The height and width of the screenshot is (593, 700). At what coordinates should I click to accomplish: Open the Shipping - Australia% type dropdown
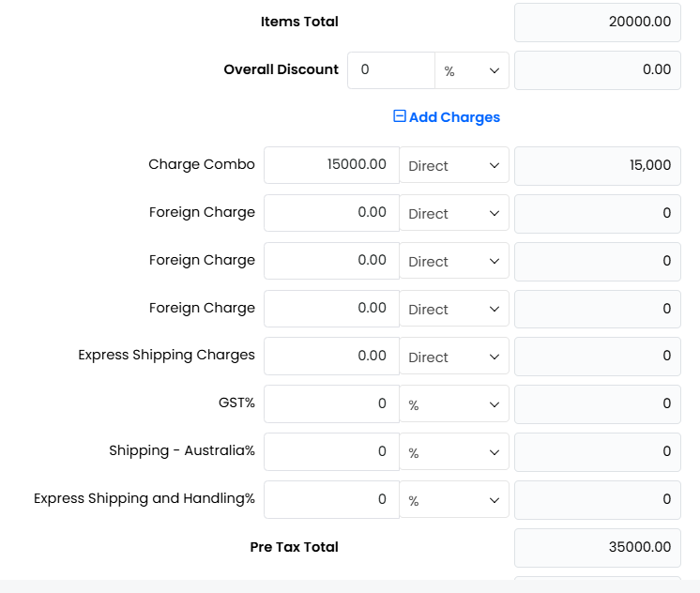(x=454, y=452)
